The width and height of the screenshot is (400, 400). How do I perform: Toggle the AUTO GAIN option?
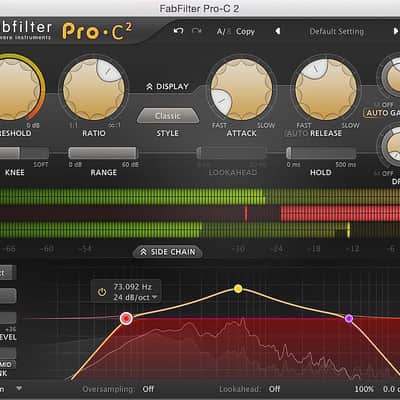pos(383,113)
